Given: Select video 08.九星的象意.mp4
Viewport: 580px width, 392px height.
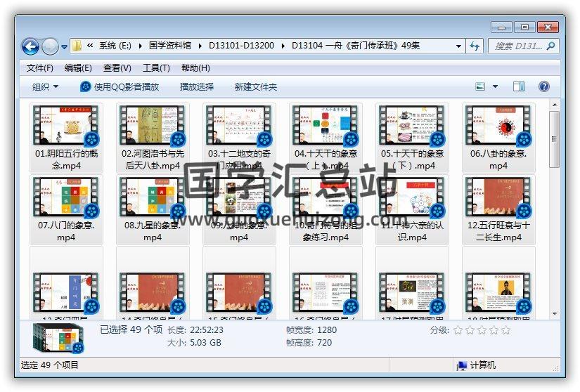Looking at the screenshot, I should click(153, 209).
